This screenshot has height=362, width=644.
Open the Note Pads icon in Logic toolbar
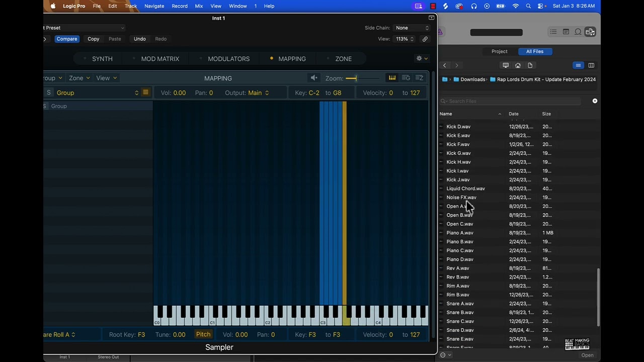(566, 32)
